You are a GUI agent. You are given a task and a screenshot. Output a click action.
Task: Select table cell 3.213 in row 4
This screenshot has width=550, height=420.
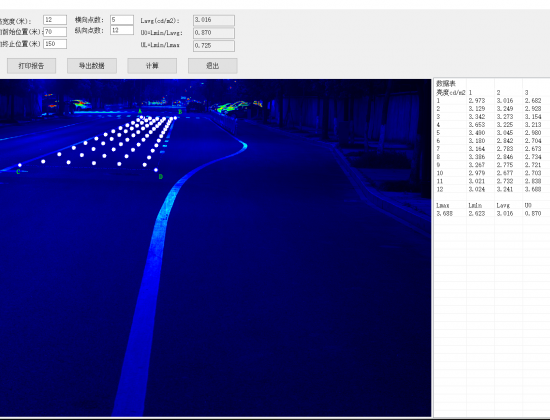pos(533,125)
